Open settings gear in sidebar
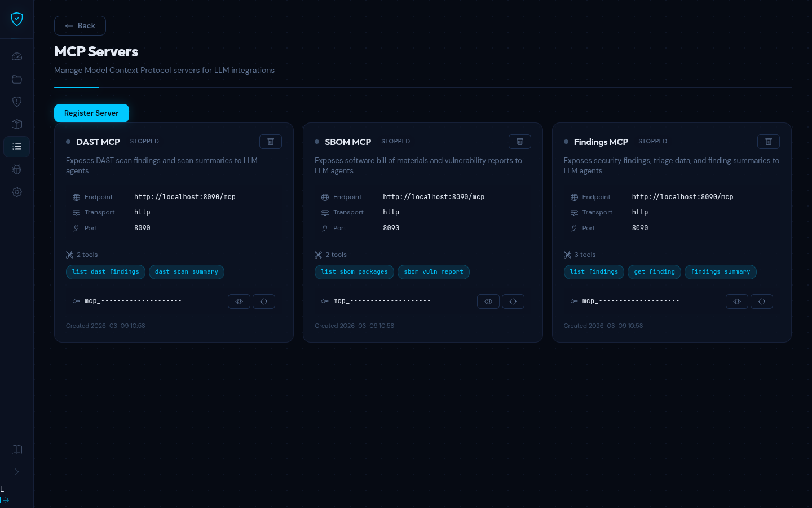 [x=17, y=192]
